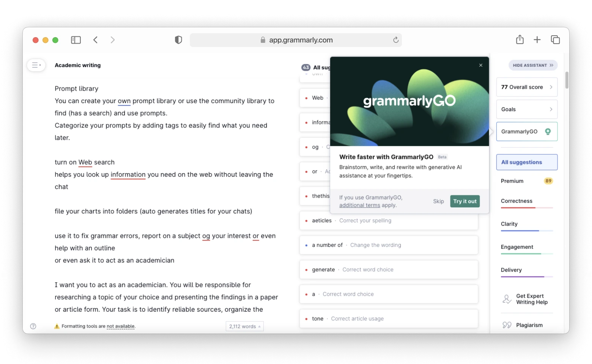Expand the 'generate' word choice suggestion
Viewport: 592px width, 364px height.
389,270
